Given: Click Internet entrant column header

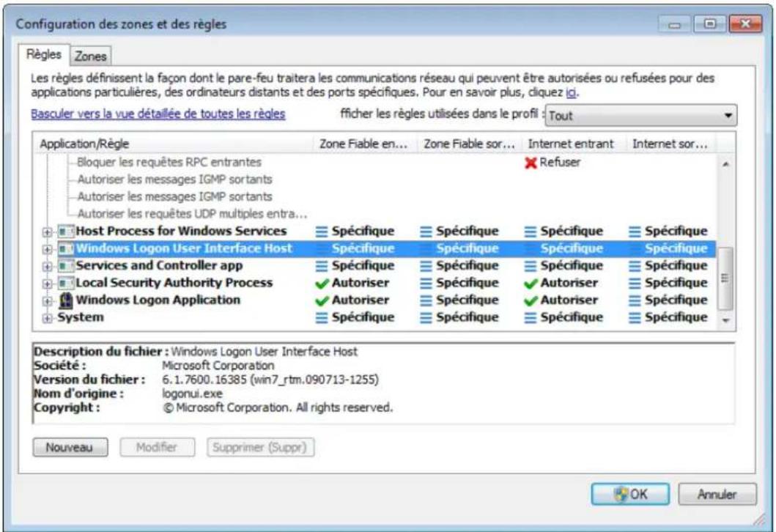Looking at the screenshot, I should coord(574,144).
